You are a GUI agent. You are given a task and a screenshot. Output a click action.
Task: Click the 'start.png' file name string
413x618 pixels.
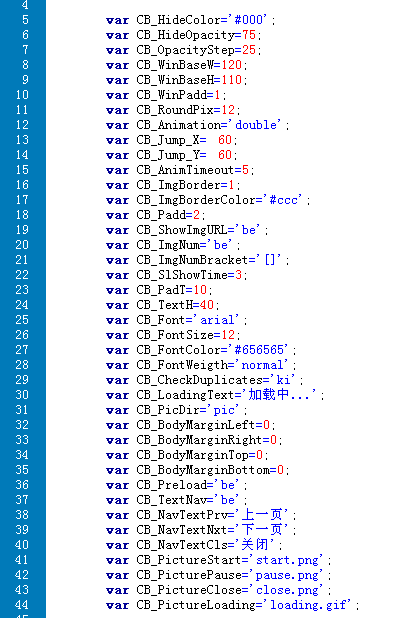(287, 560)
